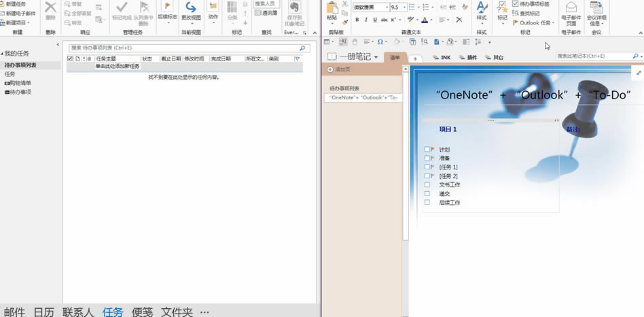Open the Styles gallery in OneNote
The image size is (644, 317).
pyautogui.click(x=482, y=12)
